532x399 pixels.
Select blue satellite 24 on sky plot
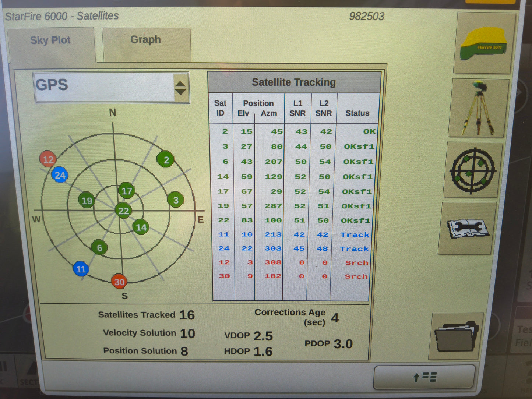(60, 175)
